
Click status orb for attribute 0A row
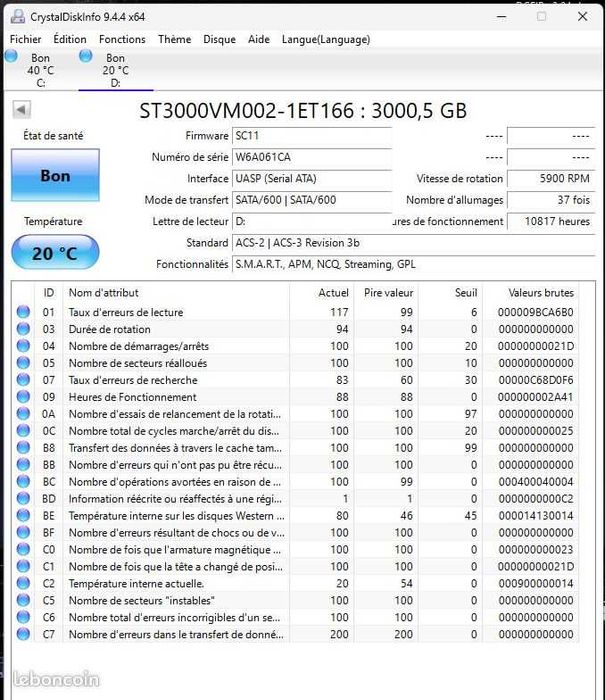point(23,413)
